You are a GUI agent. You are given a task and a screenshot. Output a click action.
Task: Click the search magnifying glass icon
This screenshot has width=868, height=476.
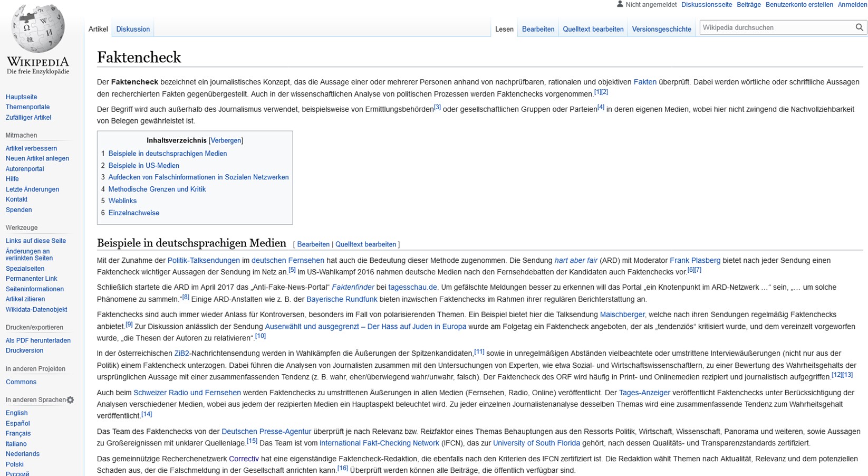pos(859,27)
